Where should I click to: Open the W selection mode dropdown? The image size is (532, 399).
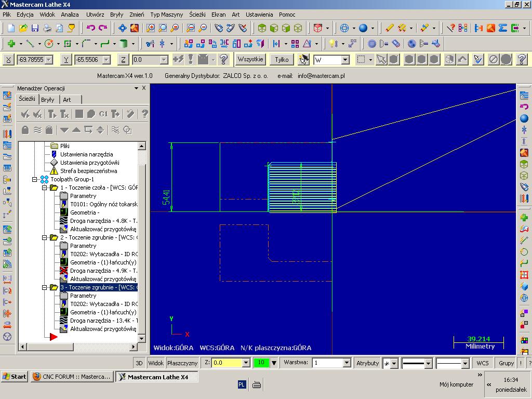(345, 60)
